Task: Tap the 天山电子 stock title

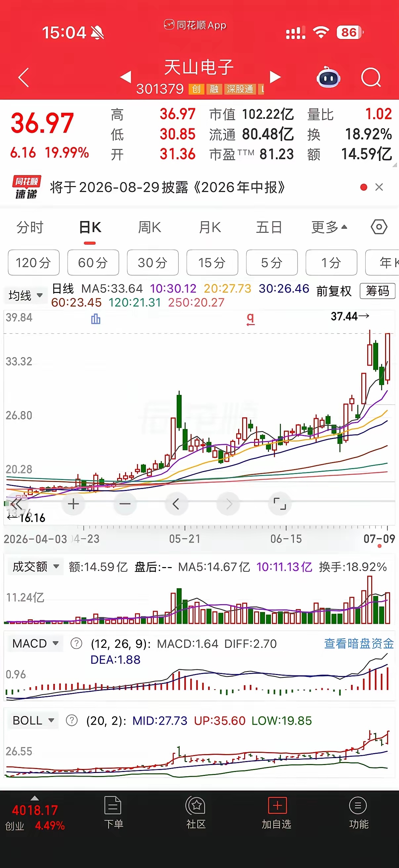Action: pyautogui.click(x=199, y=67)
